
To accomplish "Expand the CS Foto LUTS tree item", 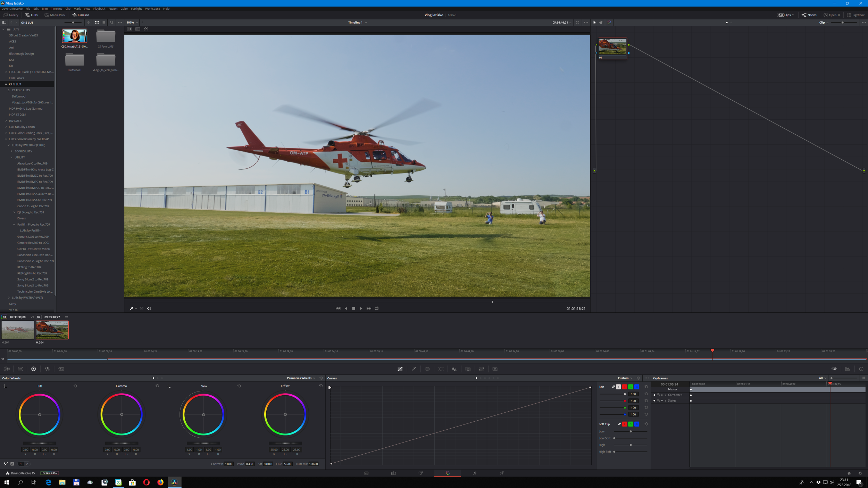I will [x=9, y=90].
